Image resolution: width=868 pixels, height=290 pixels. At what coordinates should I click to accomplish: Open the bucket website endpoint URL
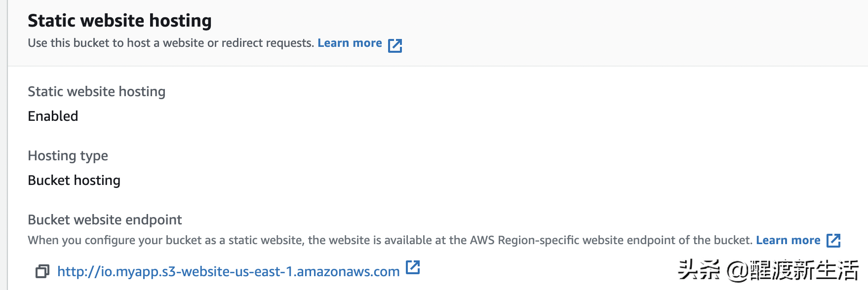tap(228, 271)
